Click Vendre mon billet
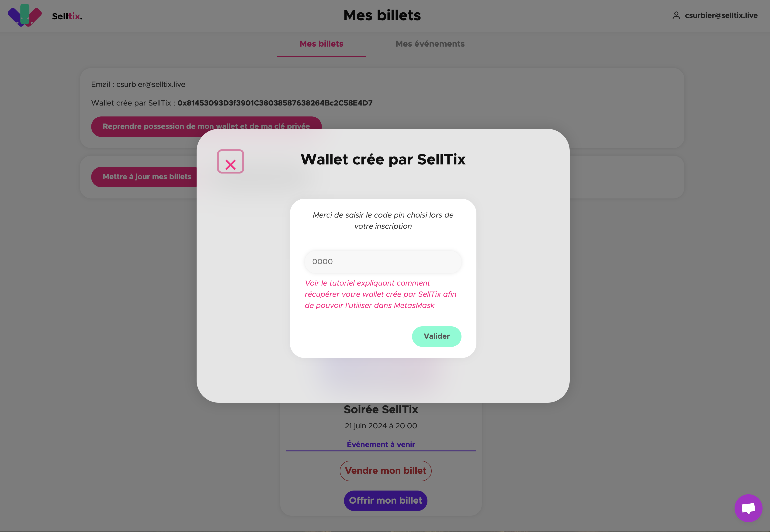Screen dimensions: 770x532 (x=385, y=471)
